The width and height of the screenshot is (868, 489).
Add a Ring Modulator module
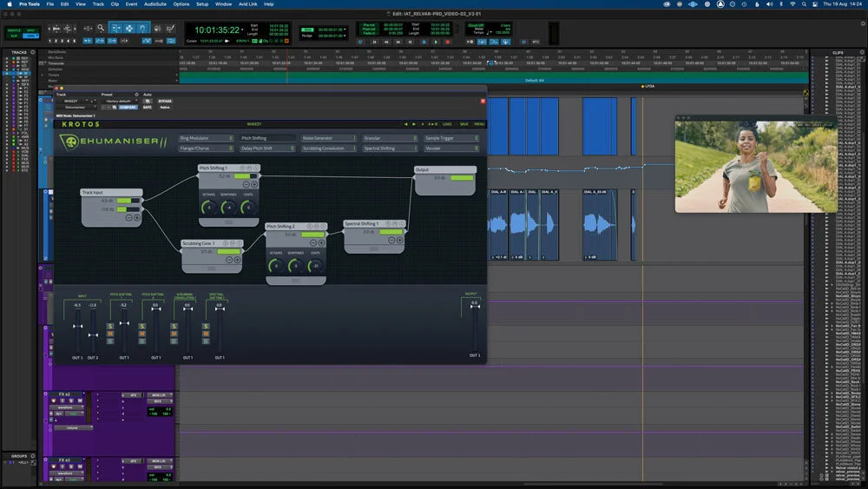pos(206,138)
